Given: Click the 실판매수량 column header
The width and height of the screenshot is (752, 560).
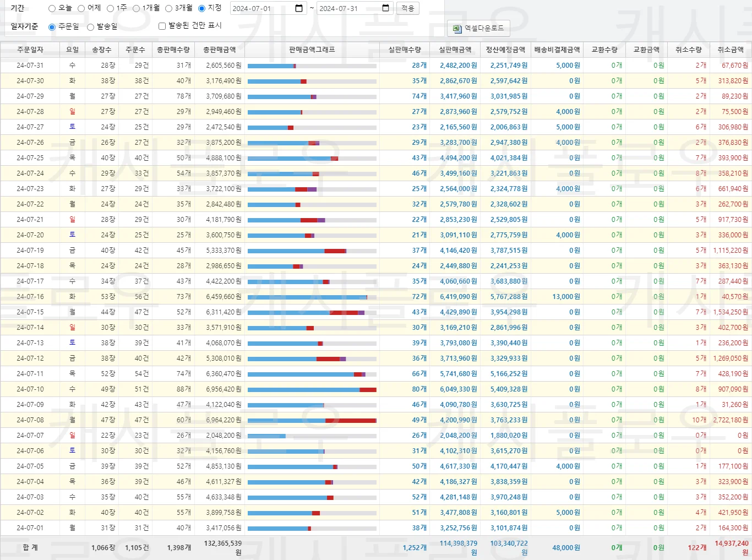Looking at the screenshot, I should pos(405,50).
